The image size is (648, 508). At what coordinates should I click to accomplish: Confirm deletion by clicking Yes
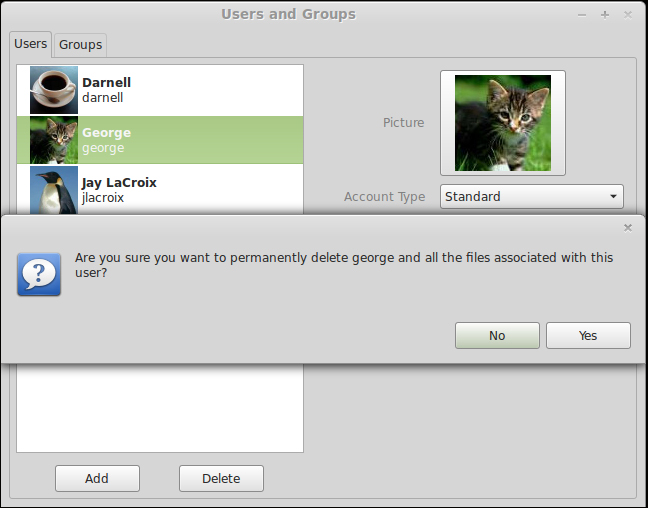click(x=588, y=335)
